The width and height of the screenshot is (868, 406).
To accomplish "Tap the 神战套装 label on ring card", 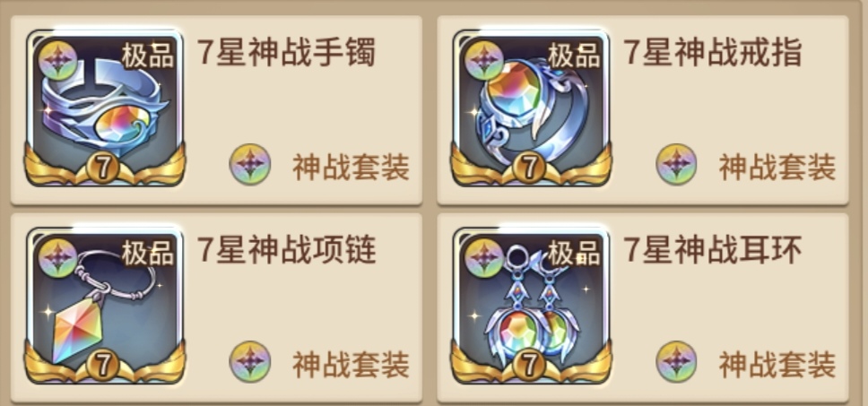I will (777, 167).
